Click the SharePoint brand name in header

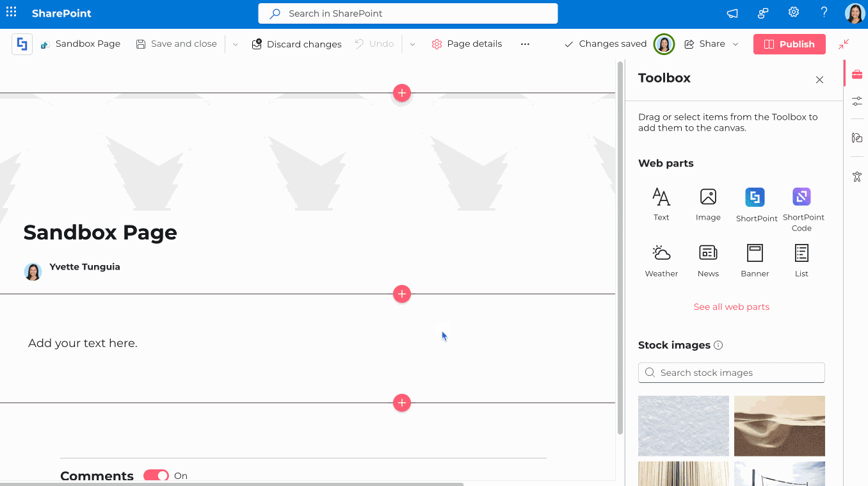[x=61, y=13]
